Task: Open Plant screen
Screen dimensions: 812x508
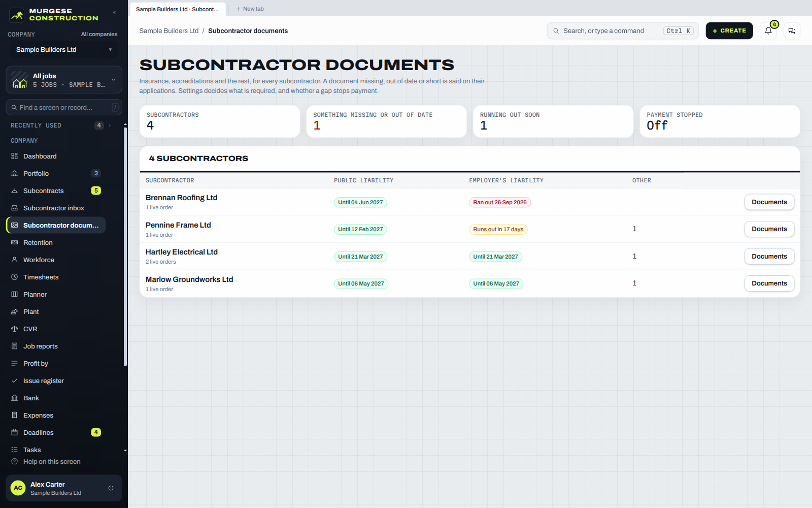Action: (56, 311)
